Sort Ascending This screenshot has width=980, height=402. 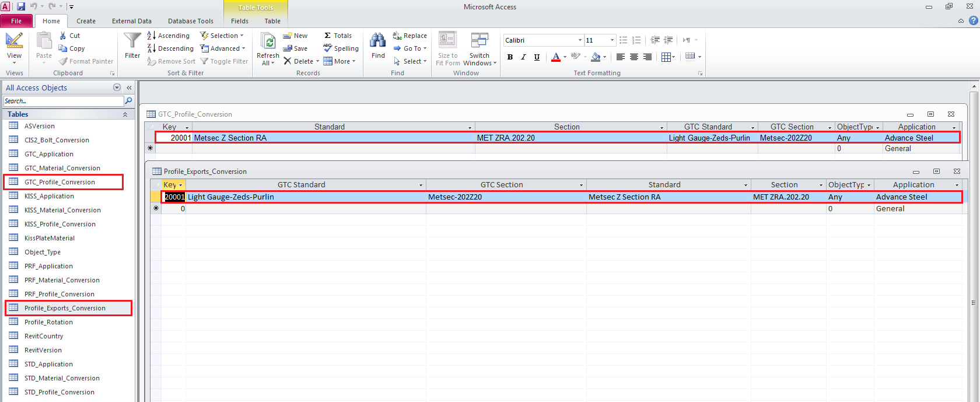168,36
